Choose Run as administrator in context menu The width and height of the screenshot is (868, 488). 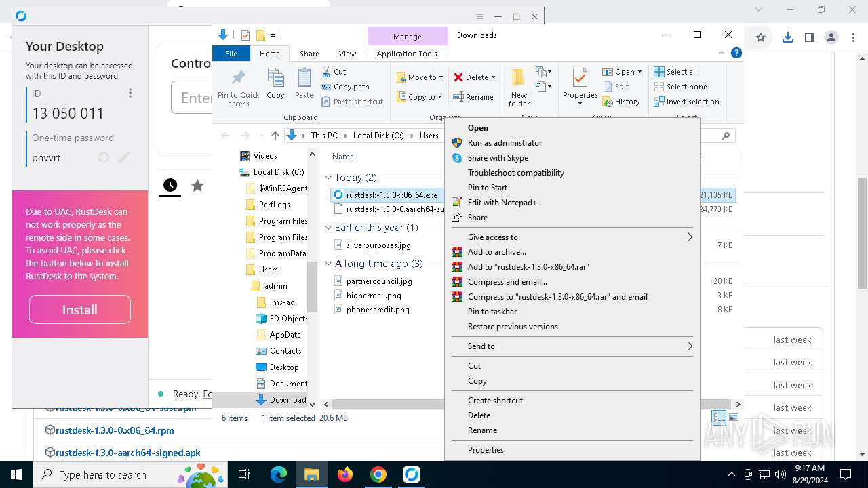tap(572, 143)
